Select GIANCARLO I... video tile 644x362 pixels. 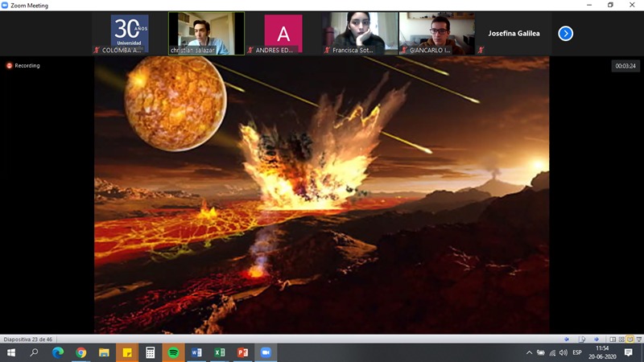[x=436, y=34]
